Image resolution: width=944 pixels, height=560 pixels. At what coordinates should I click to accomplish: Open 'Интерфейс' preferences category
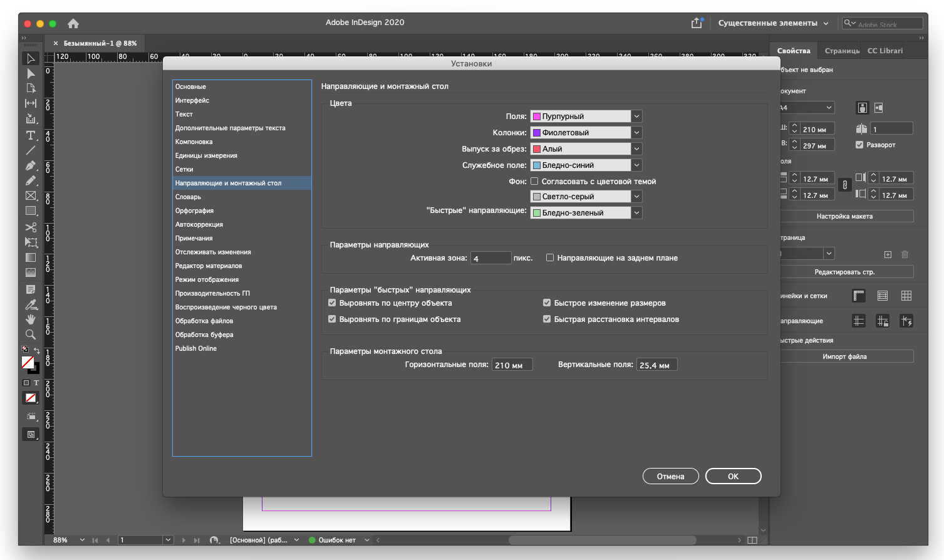tap(192, 100)
